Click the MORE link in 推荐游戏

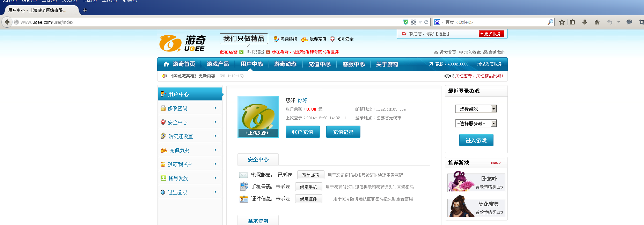496,163
